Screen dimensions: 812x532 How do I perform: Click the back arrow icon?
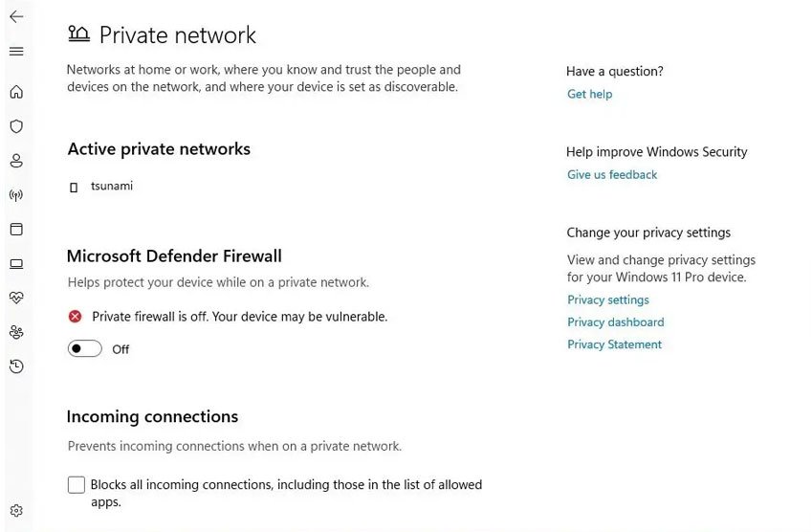coord(16,17)
